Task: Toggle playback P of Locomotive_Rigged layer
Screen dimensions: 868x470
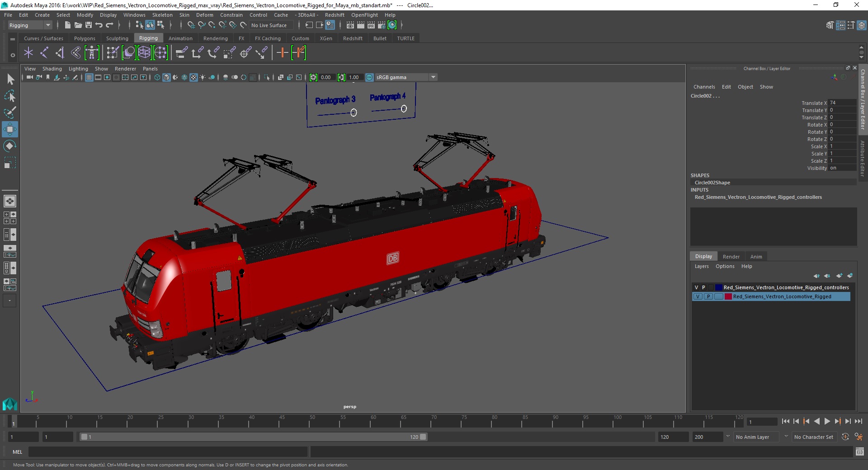Action: pyautogui.click(x=708, y=296)
